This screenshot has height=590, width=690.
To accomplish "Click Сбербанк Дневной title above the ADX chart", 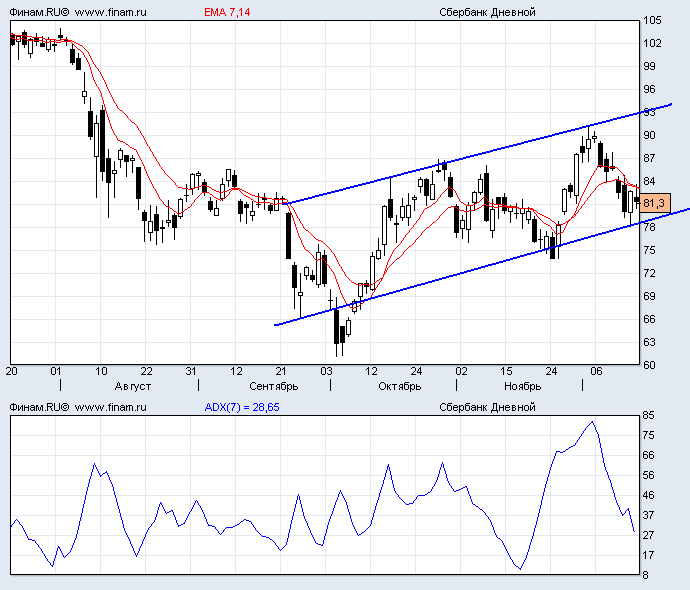I will click(487, 407).
